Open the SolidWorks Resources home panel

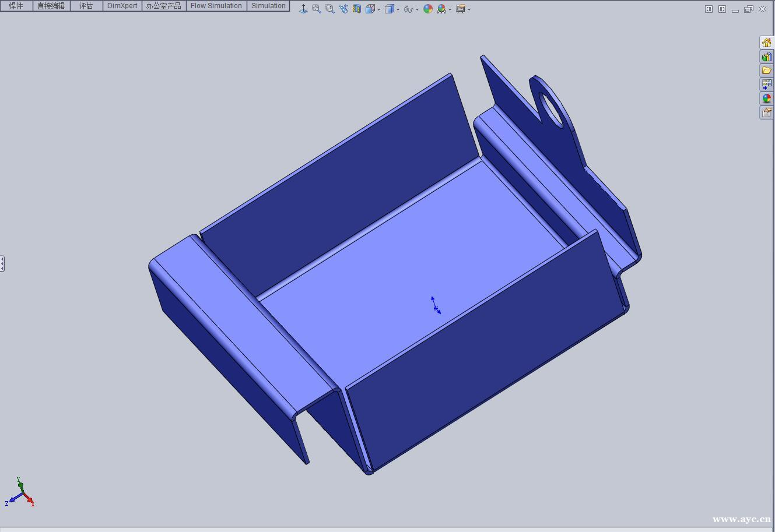766,42
